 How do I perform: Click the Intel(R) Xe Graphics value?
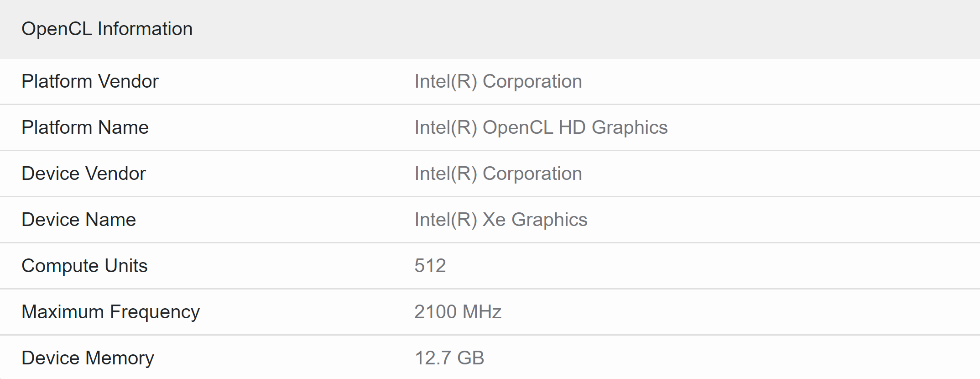501,220
